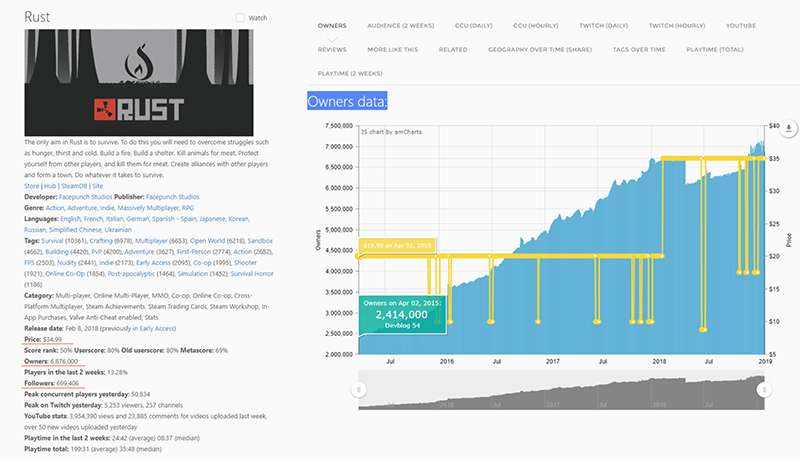Open the Survival tag link
The image size is (800, 462).
(52, 241)
